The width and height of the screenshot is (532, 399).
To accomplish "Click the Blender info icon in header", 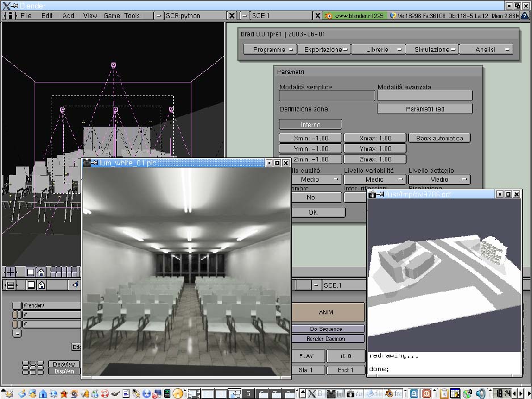I will 10,16.
